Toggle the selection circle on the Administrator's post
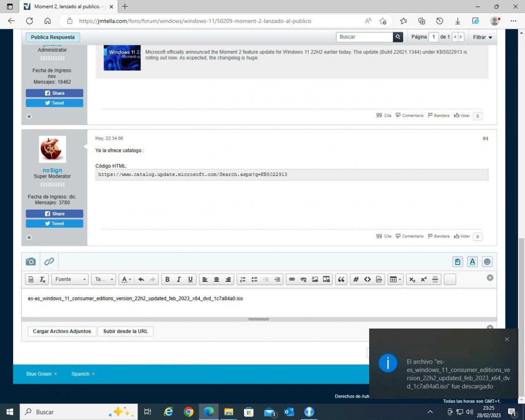 click(x=29, y=117)
